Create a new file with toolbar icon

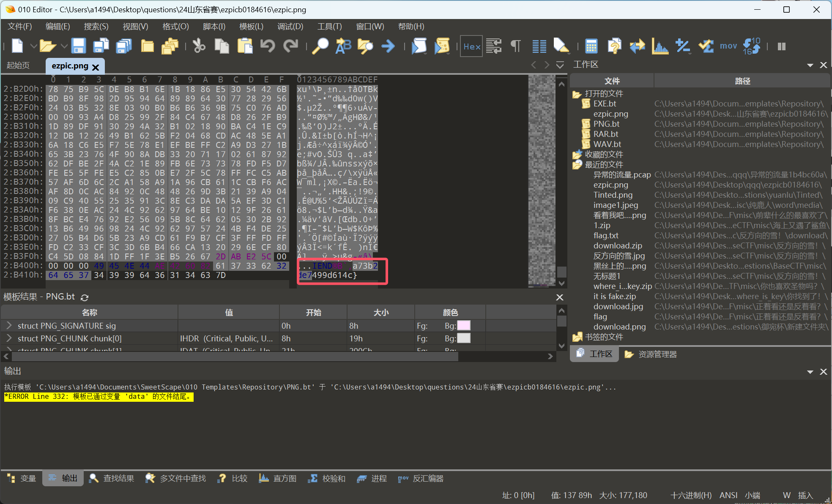click(17, 46)
